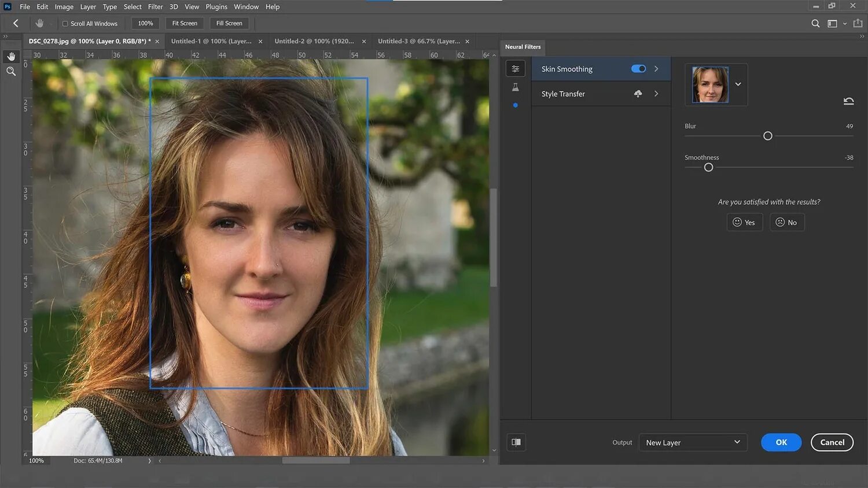The height and width of the screenshot is (488, 868).
Task: Open the search magnifier icon at top right
Action: [815, 24]
